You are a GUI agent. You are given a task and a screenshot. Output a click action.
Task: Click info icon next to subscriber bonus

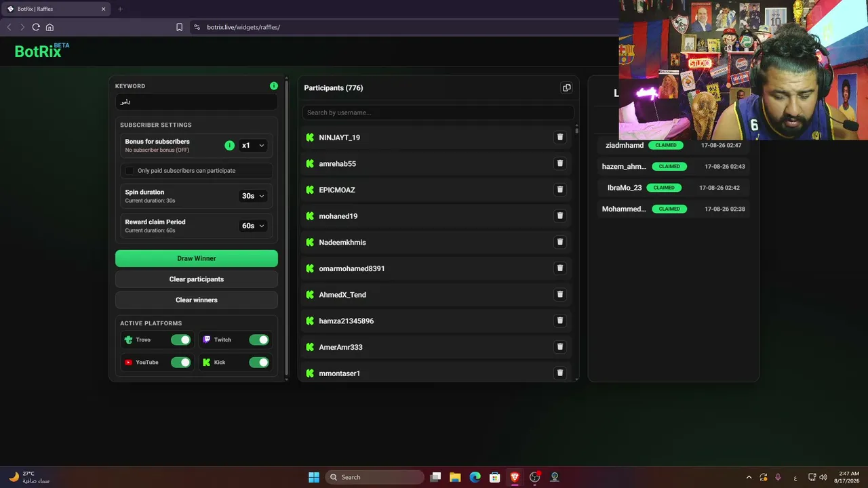[x=229, y=146]
